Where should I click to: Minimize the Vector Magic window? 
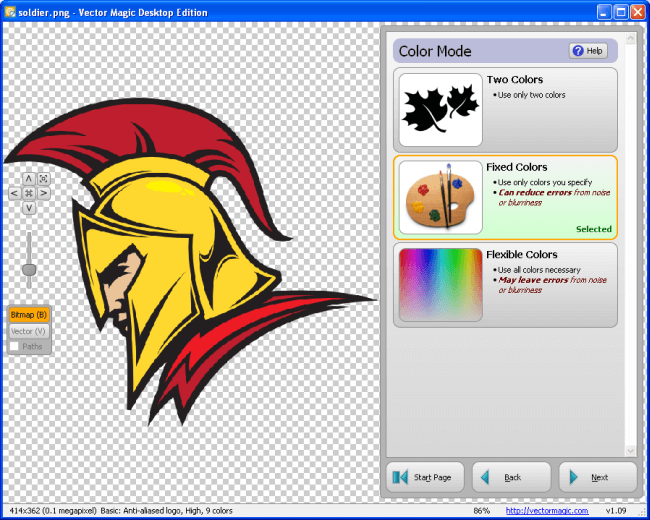tap(604, 12)
